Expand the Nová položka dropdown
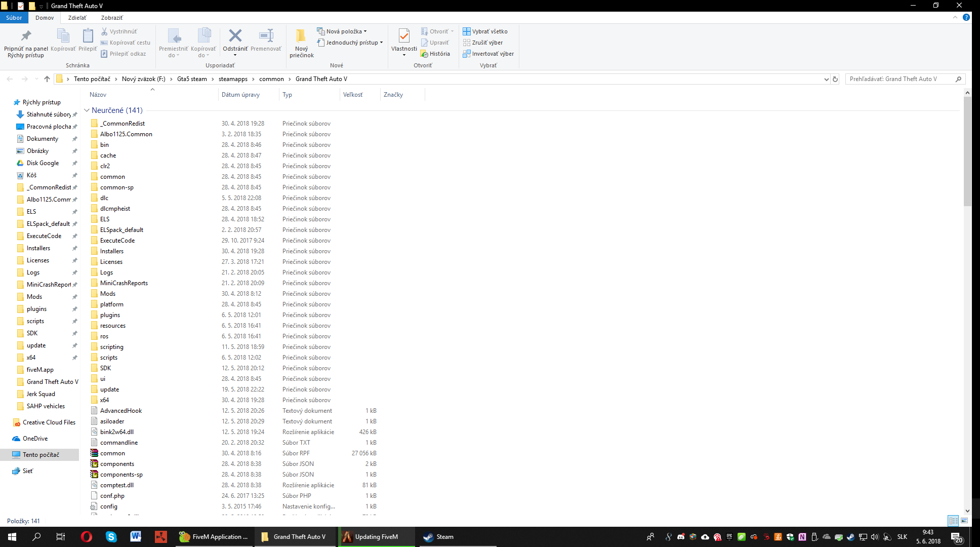This screenshot has width=980, height=547. 342,31
